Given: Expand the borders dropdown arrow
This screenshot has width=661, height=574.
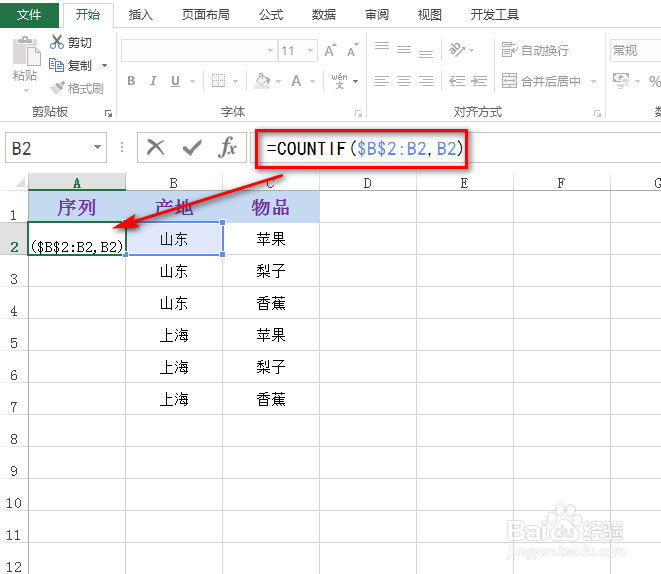Looking at the screenshot, I should coord(236,81).
